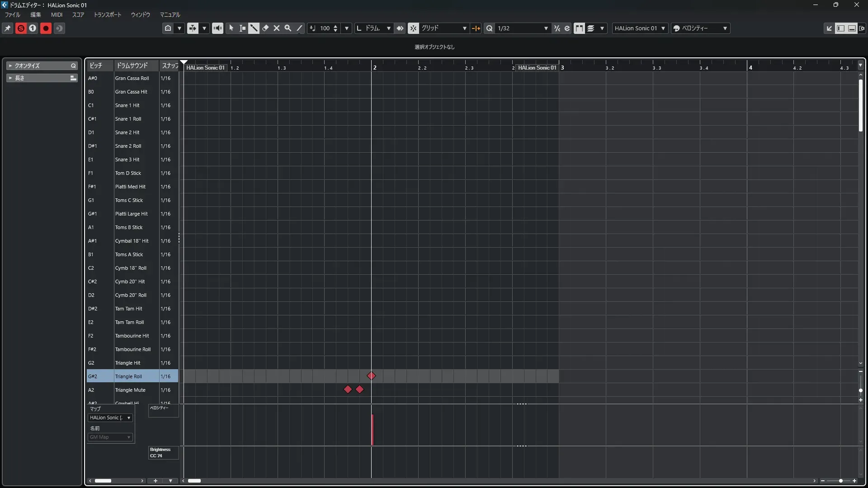Select the Line tool
868x488 pixels.
(299, 28)
